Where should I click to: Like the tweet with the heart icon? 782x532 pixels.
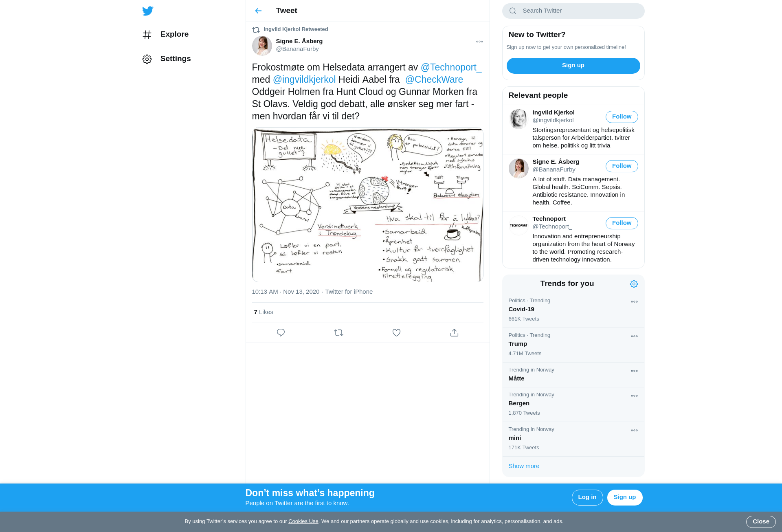[x=396, y=333]
